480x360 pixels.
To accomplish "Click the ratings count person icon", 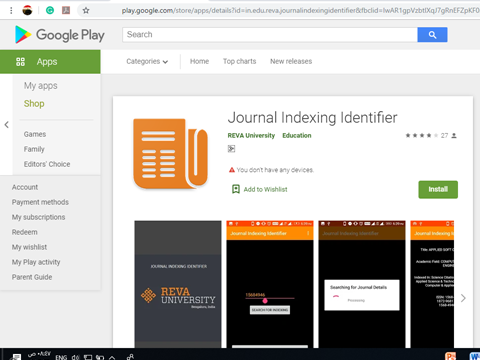I will [x=454, y=136].
